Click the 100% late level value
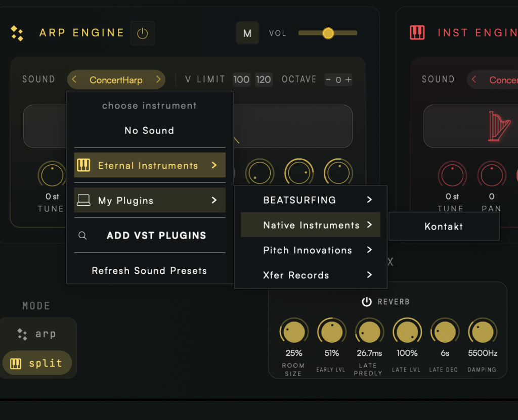This screenshot has width=518, height=420. click(407, 353)
